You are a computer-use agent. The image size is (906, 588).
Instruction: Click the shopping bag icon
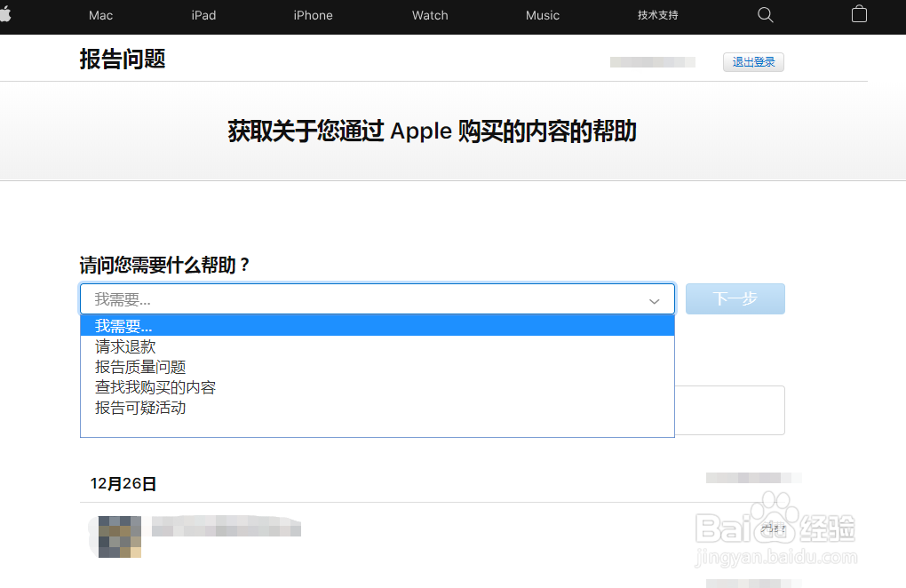pos(858,15)
